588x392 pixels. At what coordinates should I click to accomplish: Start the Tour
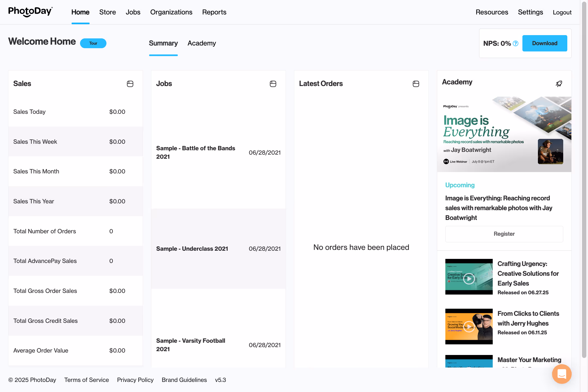(x=93, y=43)
